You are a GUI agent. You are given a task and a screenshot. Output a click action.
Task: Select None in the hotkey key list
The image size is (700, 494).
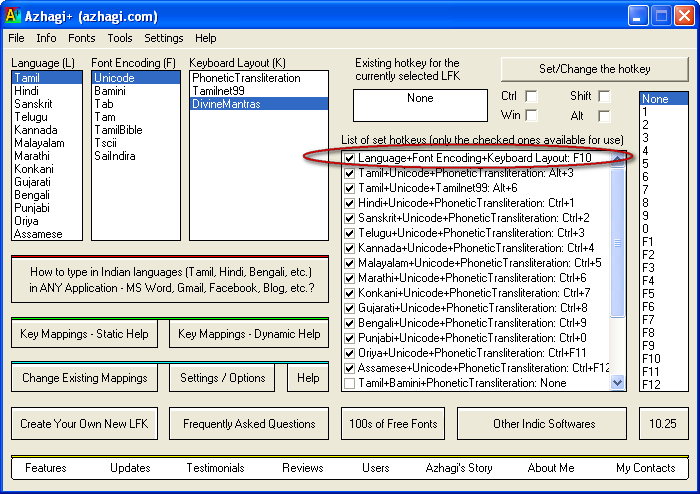pyautogui.click(x=663, y=99)
